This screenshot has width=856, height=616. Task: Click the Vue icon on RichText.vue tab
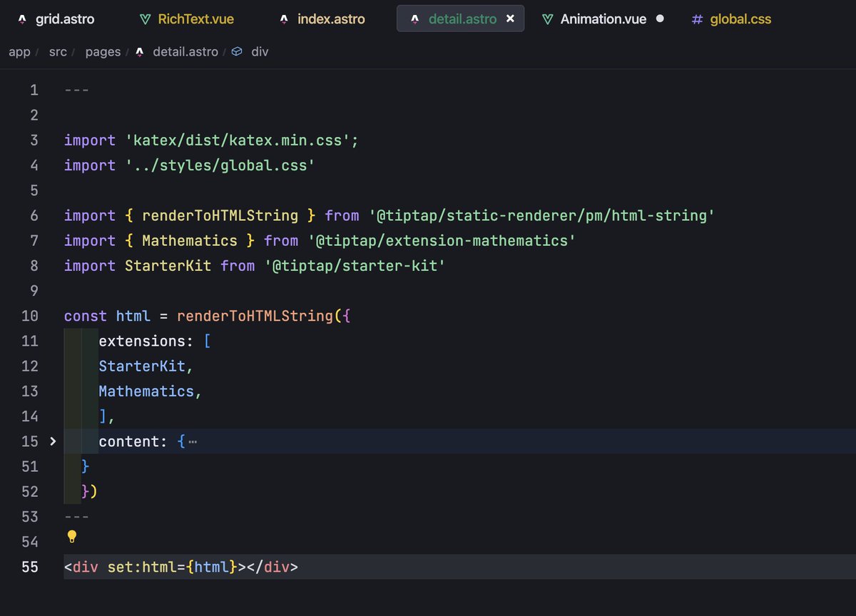[x=145, y=19]
